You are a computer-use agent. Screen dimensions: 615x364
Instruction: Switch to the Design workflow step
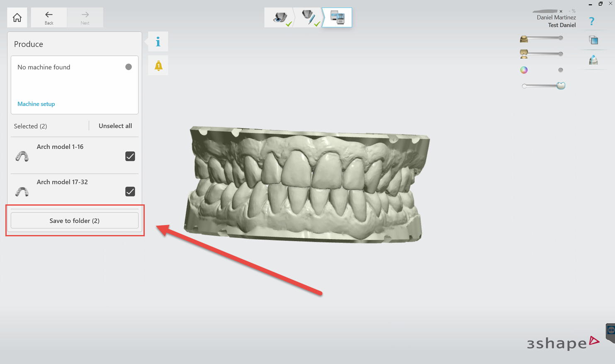[309, 17]
